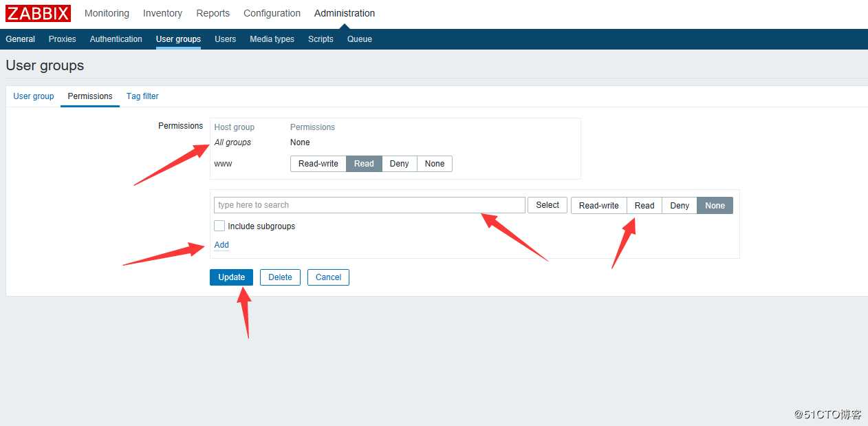
Task: Choose Read for new host group
Action: (644, 206)
